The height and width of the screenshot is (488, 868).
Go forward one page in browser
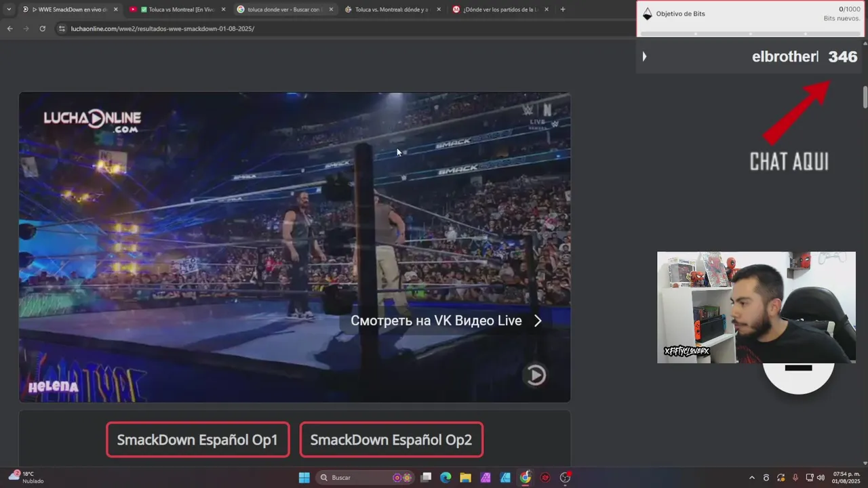[26, 28]
